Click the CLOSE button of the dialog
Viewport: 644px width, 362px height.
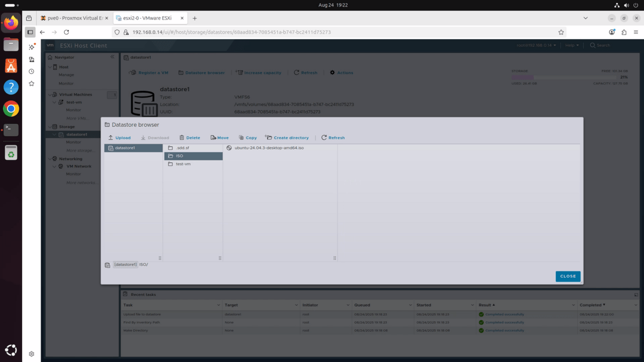click(568, 276)
